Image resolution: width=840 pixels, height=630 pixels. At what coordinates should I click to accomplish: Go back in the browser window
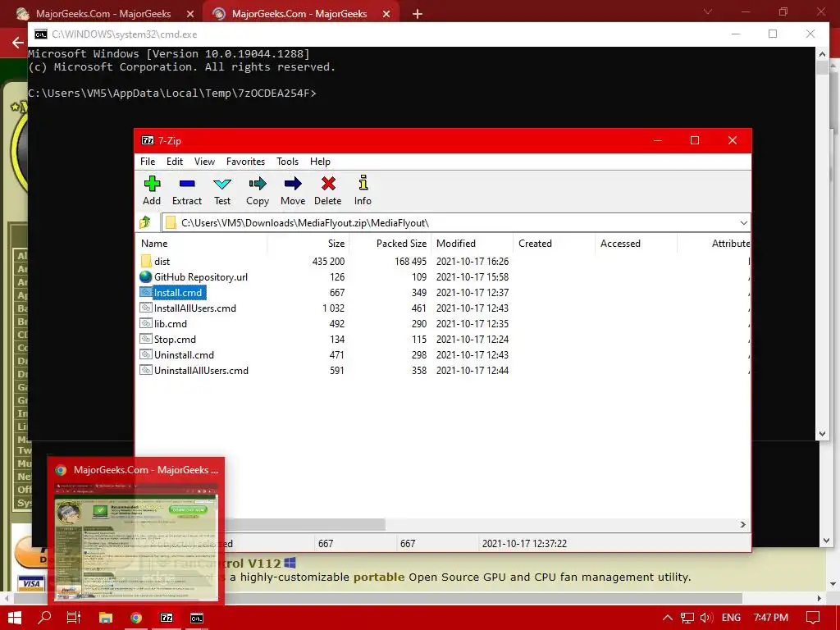18,43
